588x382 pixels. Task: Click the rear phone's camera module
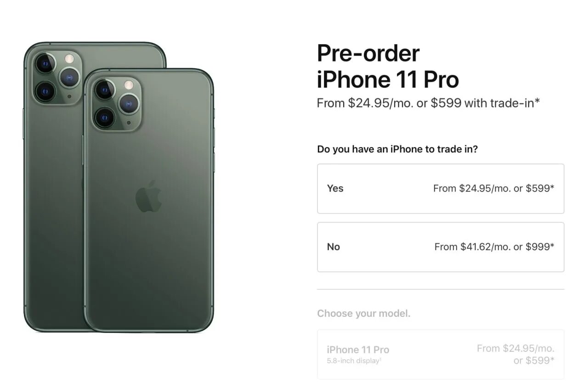click(x=57, y=77)
